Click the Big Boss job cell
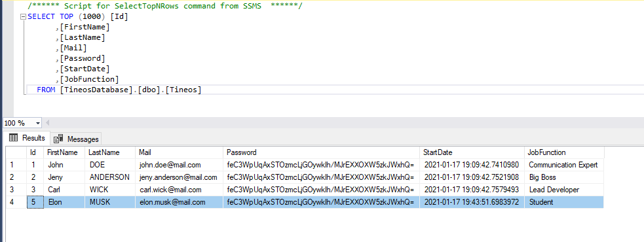This screenshot has width=644, height=242. 564,177
